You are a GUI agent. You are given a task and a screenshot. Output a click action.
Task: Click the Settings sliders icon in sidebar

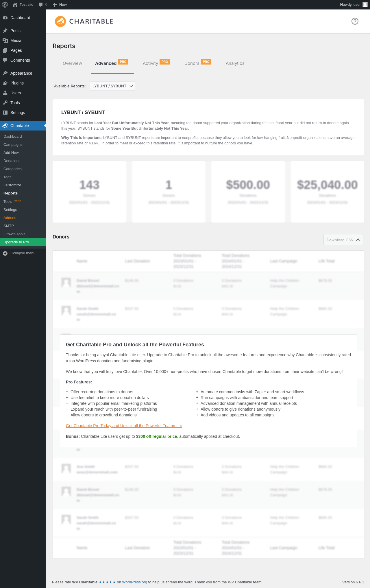coord(5,113)
